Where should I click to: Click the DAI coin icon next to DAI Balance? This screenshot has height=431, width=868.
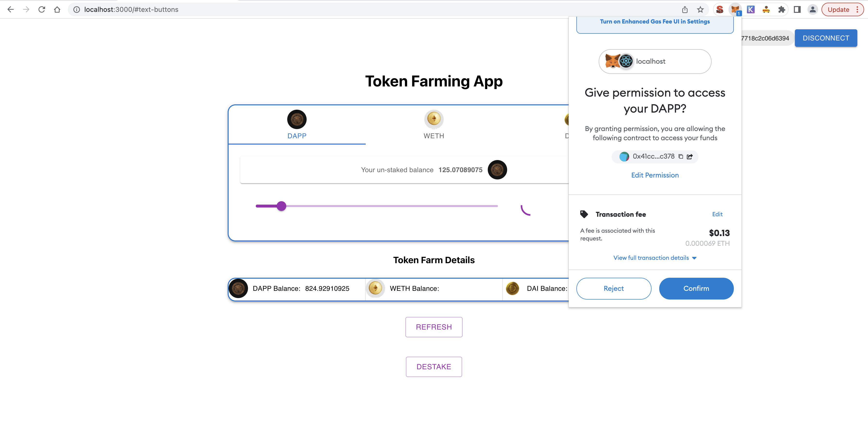(x=512, y=288)
